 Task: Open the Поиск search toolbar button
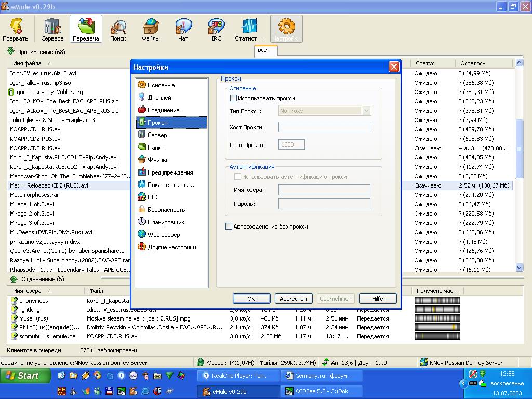118,29
